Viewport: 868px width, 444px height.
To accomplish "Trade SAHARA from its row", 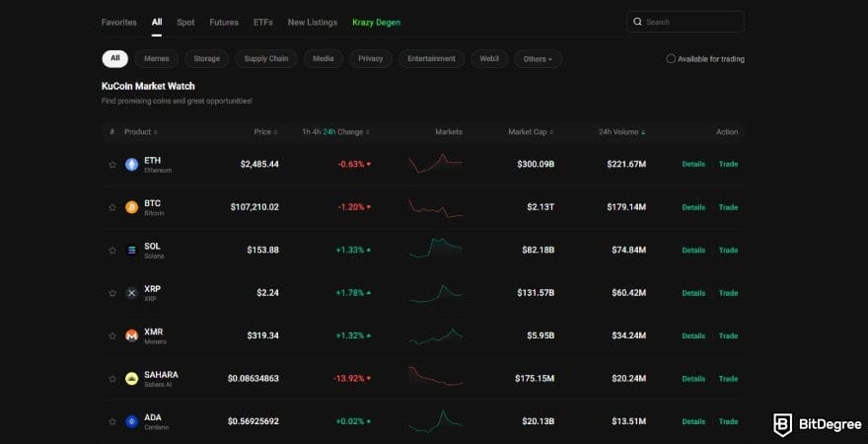I will point(728,379).
